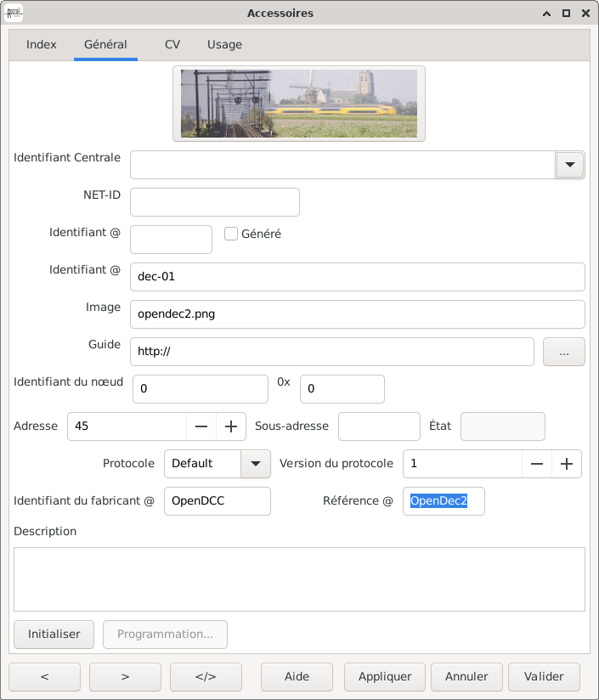Select the Usage tab
This screenshot has width=599, height=700.
(224, 44)
